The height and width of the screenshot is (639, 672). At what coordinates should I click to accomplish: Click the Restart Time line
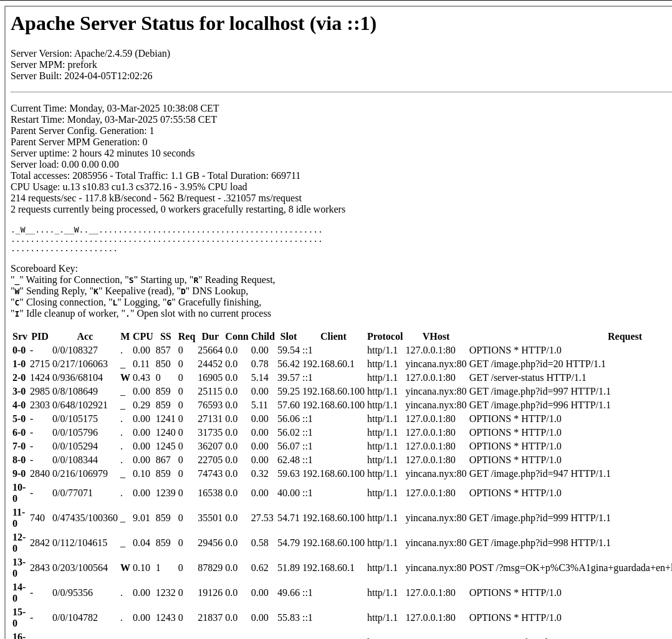click(x=113, y=120)
